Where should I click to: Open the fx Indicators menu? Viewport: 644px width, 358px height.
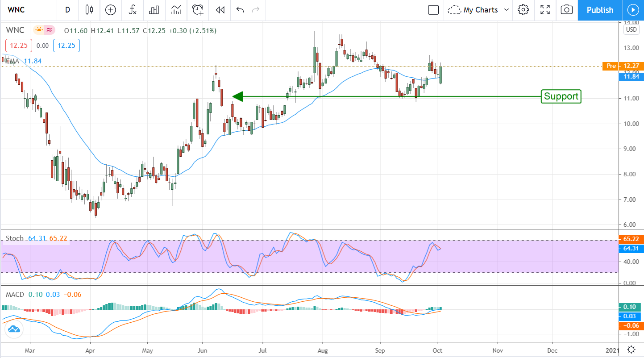pyautogui.click(x=133, y=10)
